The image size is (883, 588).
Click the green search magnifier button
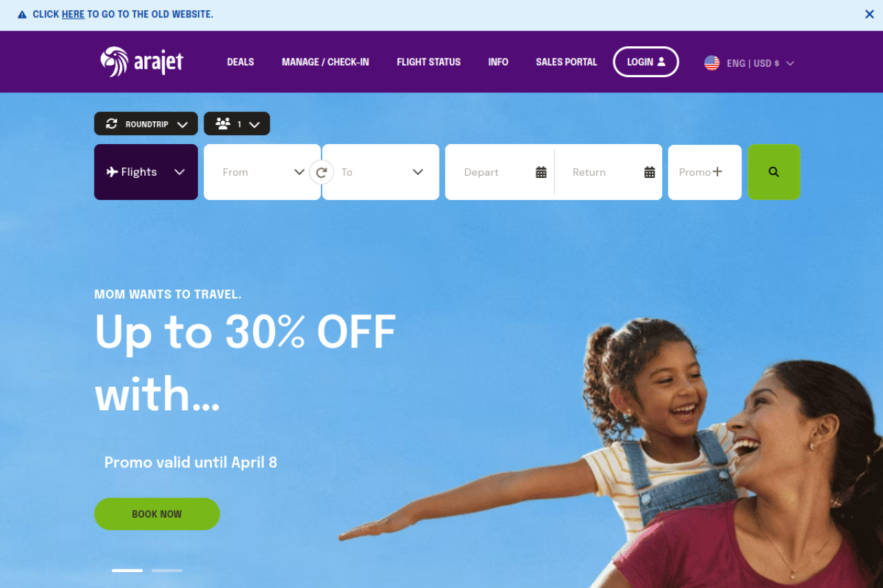774,172
